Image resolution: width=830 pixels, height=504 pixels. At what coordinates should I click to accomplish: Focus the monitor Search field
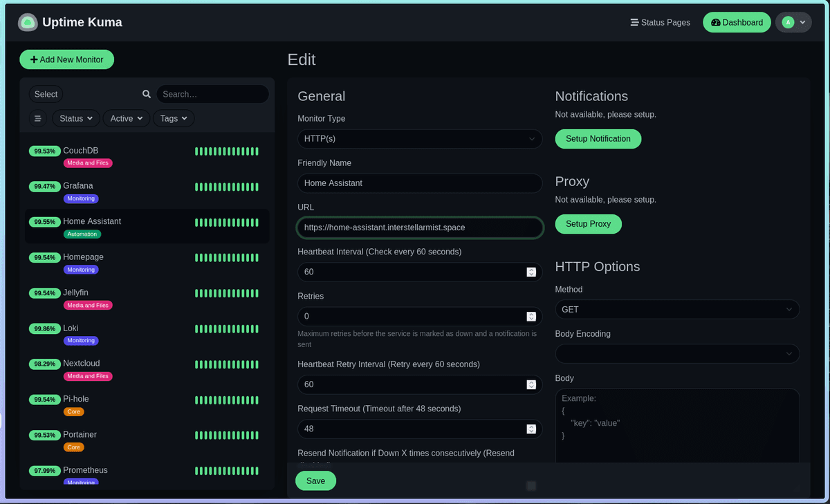[212, 94]
